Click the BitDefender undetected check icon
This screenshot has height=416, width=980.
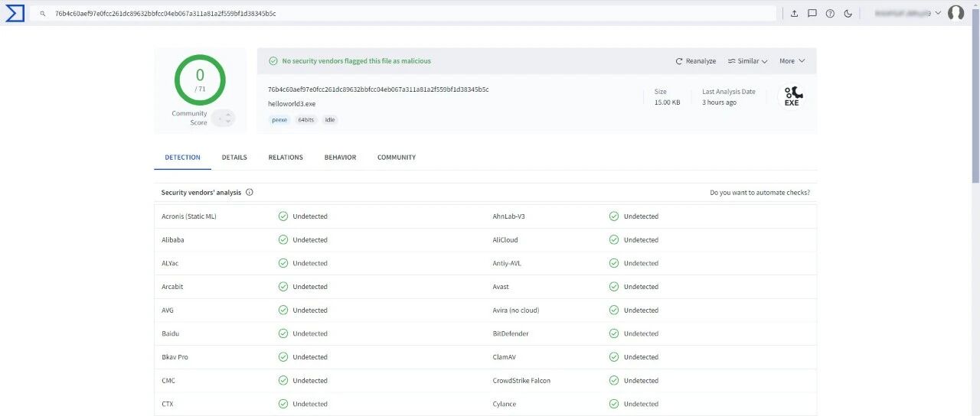[614, 333]
